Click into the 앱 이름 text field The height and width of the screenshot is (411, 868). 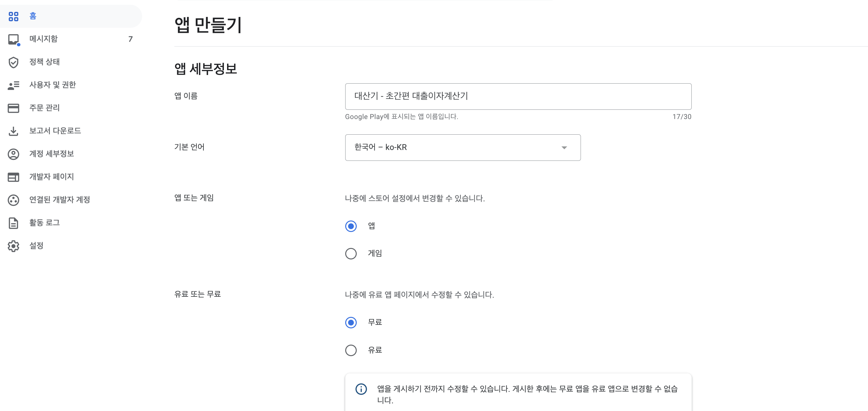coord(518,96)
